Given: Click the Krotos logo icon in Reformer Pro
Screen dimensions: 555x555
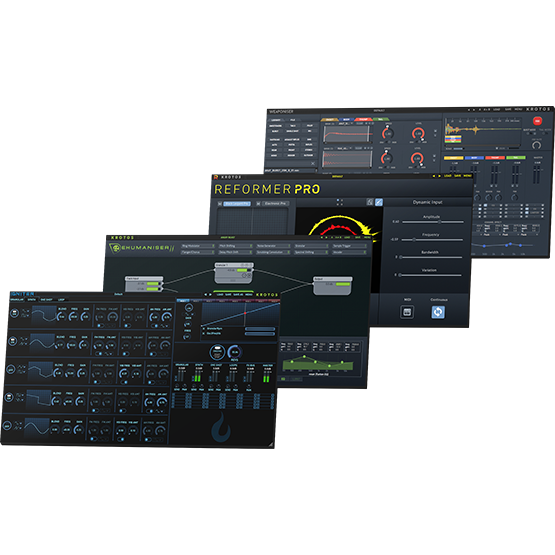Looking at the screenshot, I should coord(215,177).
